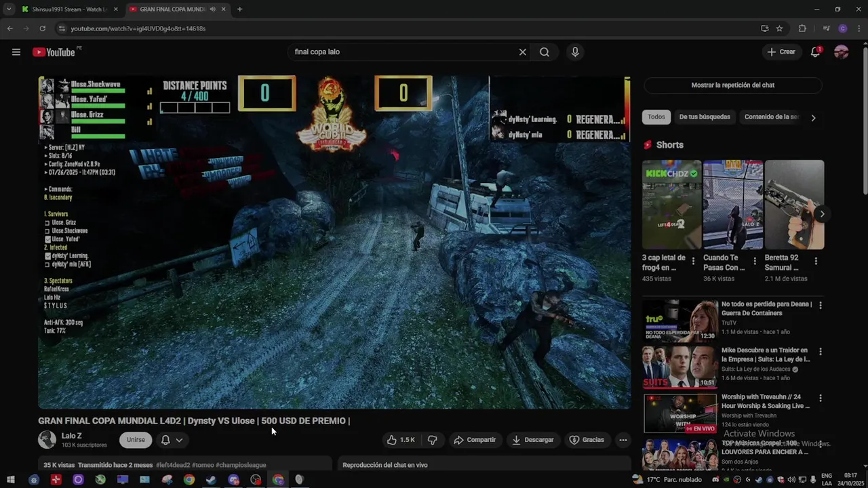Reload the page in Chrome
Screen dimensions: 868x488
pyautogui.click(x=42, y=28)
